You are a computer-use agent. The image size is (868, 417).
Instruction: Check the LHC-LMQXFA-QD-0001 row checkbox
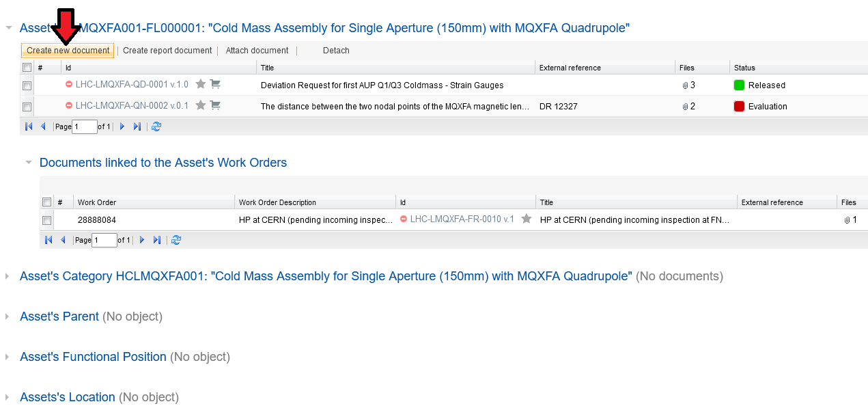(27, 85)
